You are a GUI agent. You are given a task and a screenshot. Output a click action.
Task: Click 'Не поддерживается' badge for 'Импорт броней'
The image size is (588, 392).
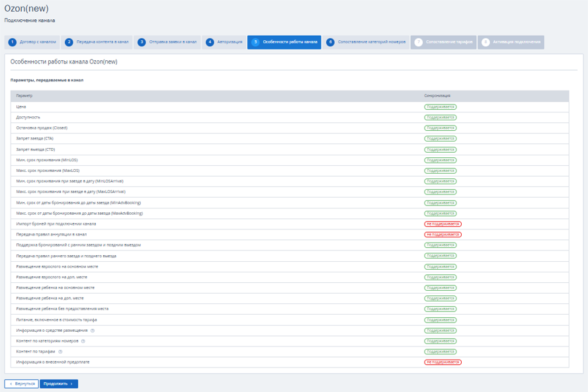coord(442,224)
